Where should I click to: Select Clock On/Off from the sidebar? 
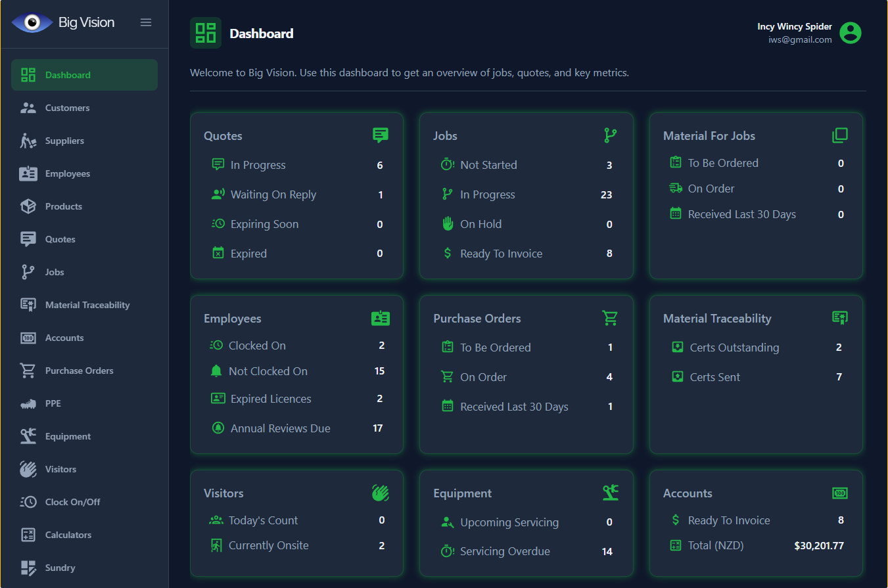pos(72,502)
